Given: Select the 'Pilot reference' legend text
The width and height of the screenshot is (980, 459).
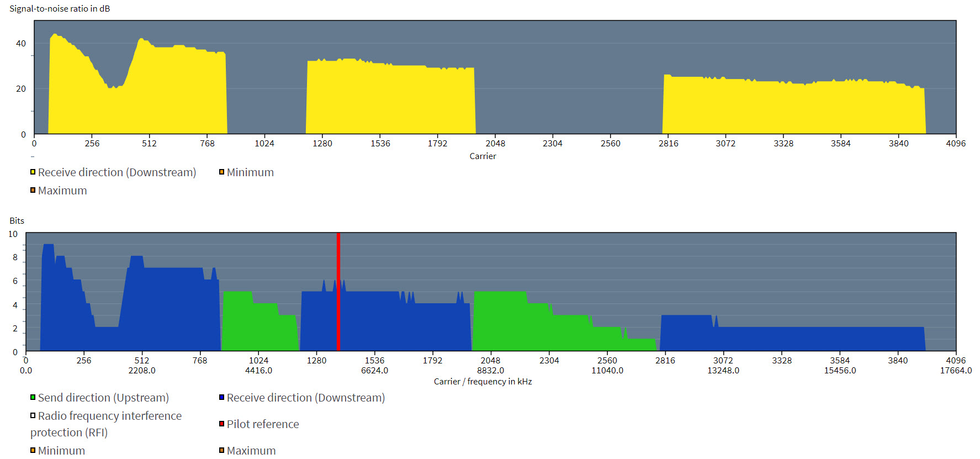Looking at the screenshot, I should click(x=263, y=424).
